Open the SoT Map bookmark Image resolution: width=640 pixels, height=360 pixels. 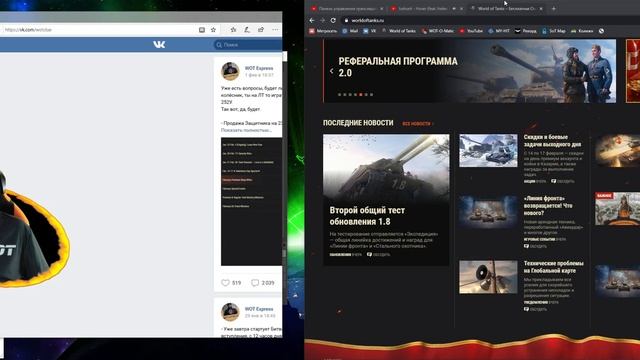[553, 31]
